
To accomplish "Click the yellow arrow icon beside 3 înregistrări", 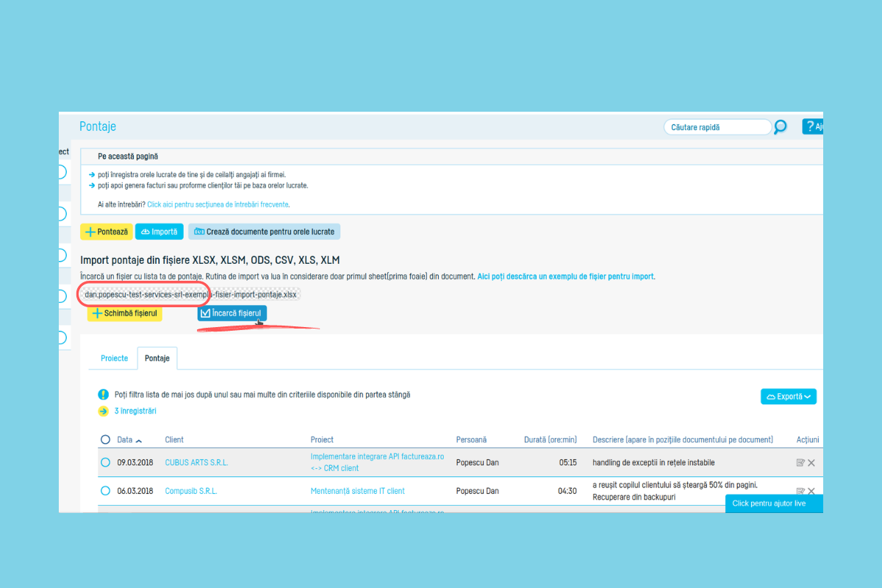I will pyautogui.click(x=104, y=411).
